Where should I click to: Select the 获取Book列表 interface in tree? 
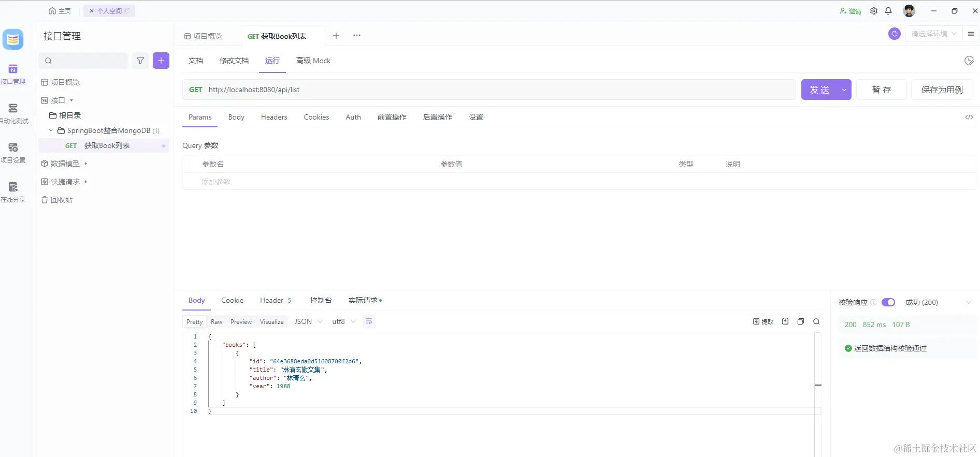[104, 145]
